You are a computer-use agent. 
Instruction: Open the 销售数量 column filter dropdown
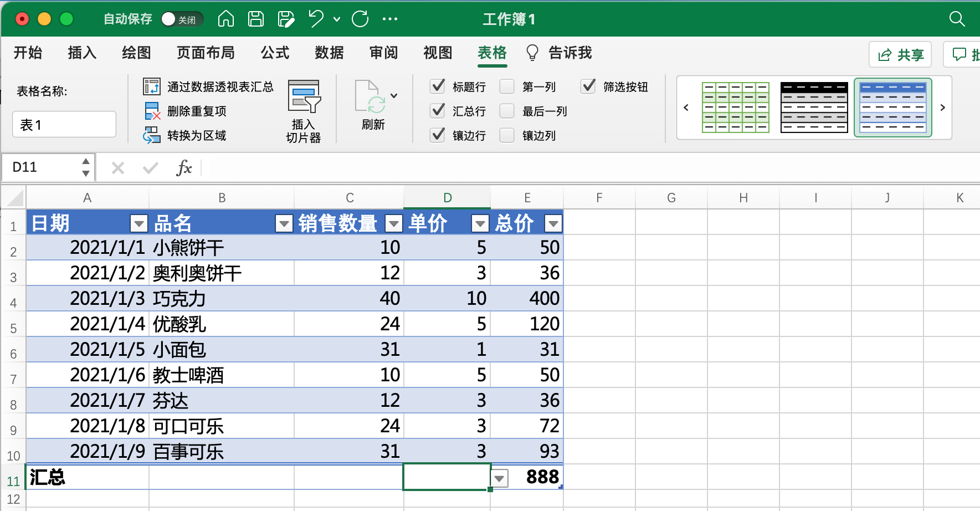394,223
